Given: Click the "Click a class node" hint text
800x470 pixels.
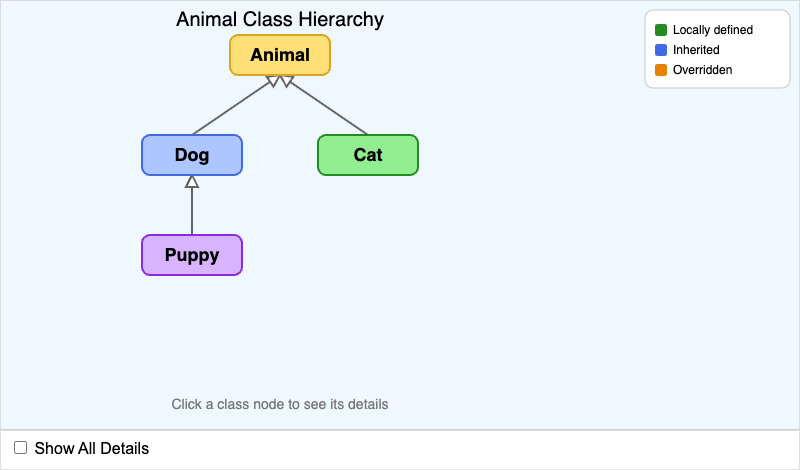Looking at the screenshot, I should tap(280, 405).
